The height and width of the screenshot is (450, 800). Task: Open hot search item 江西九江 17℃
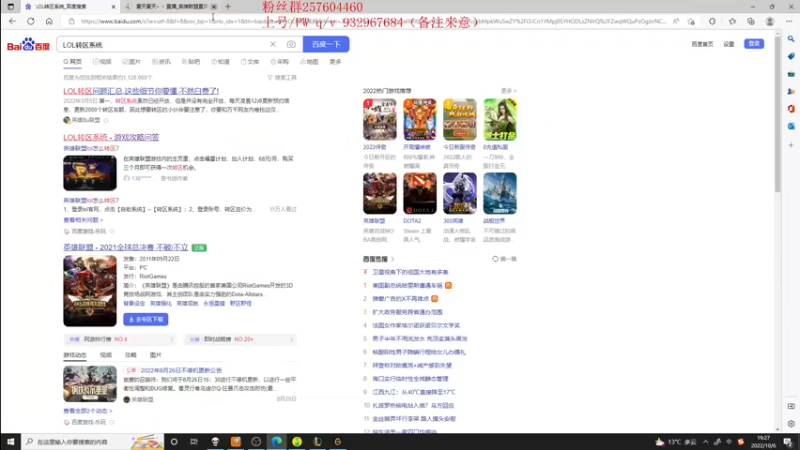[x=414, y=392]
